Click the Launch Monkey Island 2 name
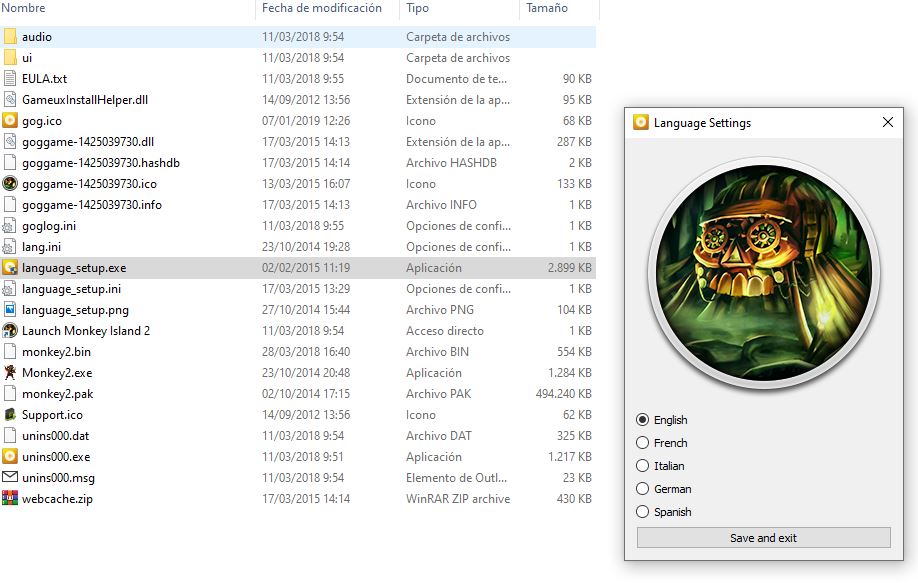The width and height of the screenshot is (918, 583). pos(86,331)
